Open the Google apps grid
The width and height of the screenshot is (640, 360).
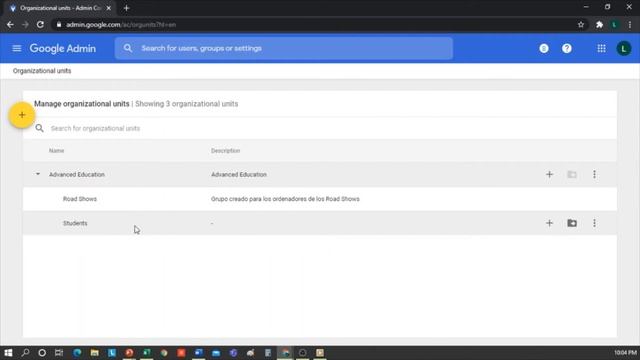(601, 49)
